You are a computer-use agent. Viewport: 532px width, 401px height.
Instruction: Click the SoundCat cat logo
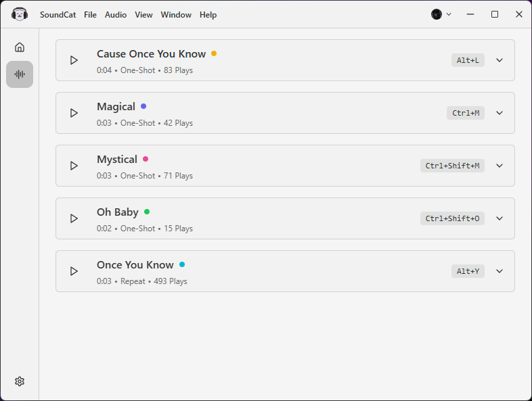[x=20, y=15]
